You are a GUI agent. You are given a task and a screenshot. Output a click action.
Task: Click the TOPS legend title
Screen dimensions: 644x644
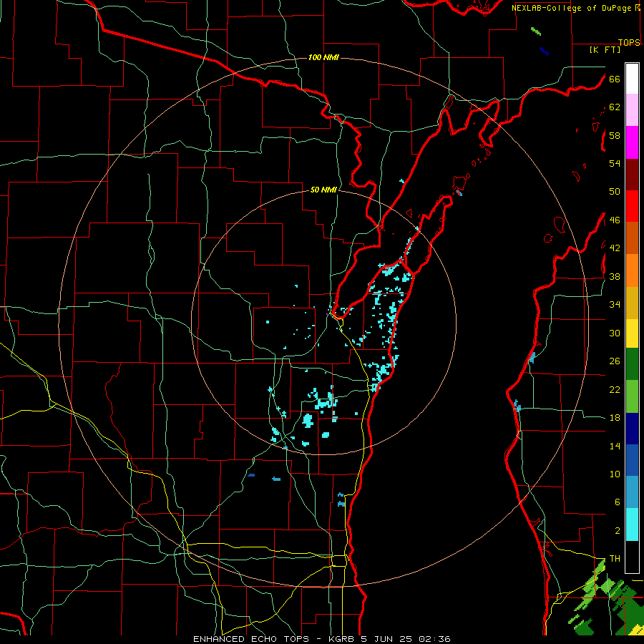[x=629, y=42]
